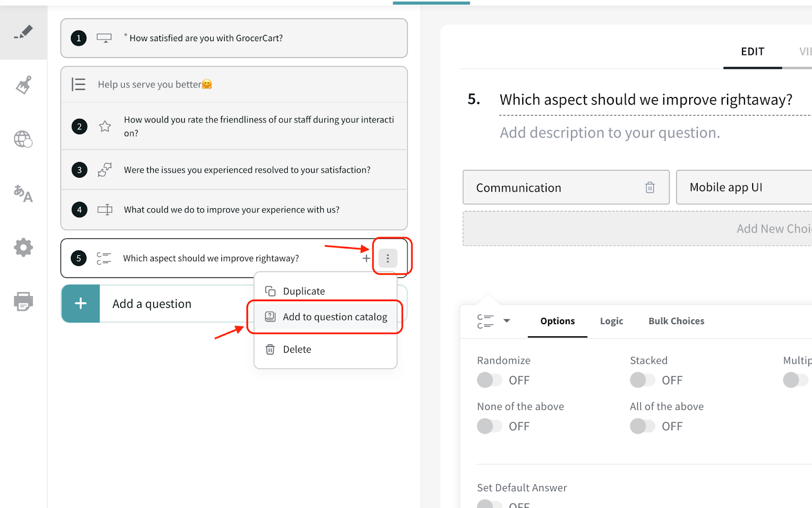
Task: Click the plus icon on question 5
Action: pyautogui.click(x=366, y=259)
